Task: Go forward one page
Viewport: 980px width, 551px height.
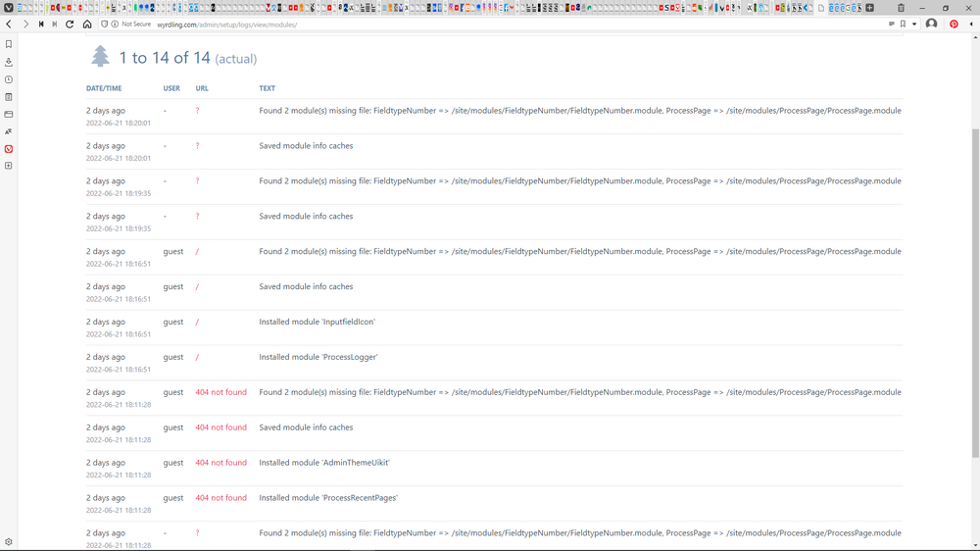Action: click(25, 25)
